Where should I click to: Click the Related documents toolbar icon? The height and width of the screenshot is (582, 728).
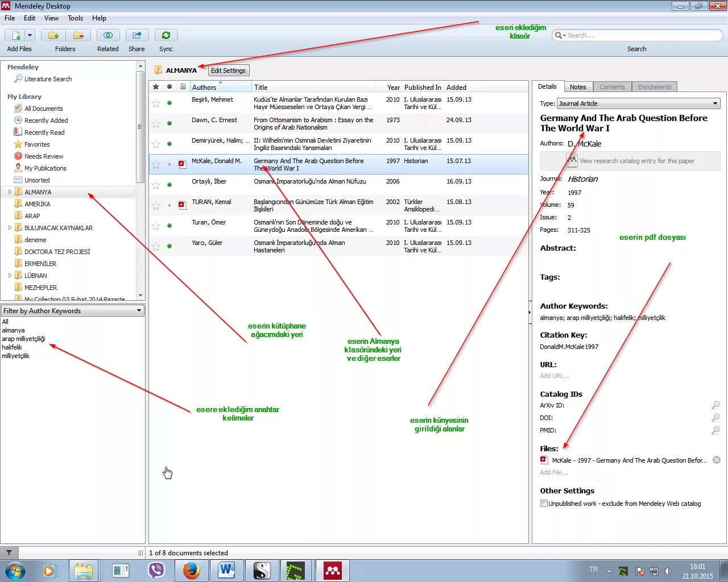107,35
